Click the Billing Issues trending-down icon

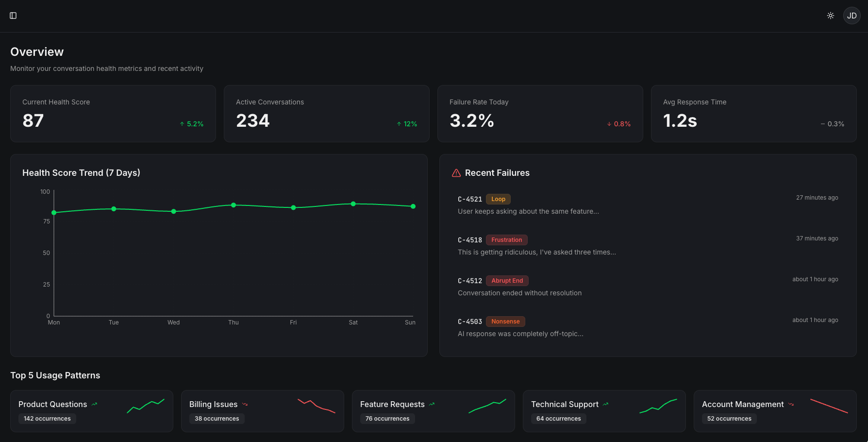point(245,404)
